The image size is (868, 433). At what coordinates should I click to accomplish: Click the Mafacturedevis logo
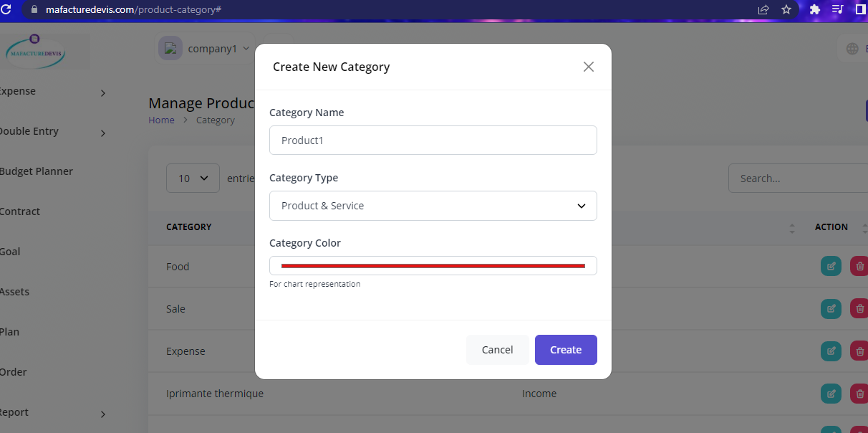click(34, 52)
